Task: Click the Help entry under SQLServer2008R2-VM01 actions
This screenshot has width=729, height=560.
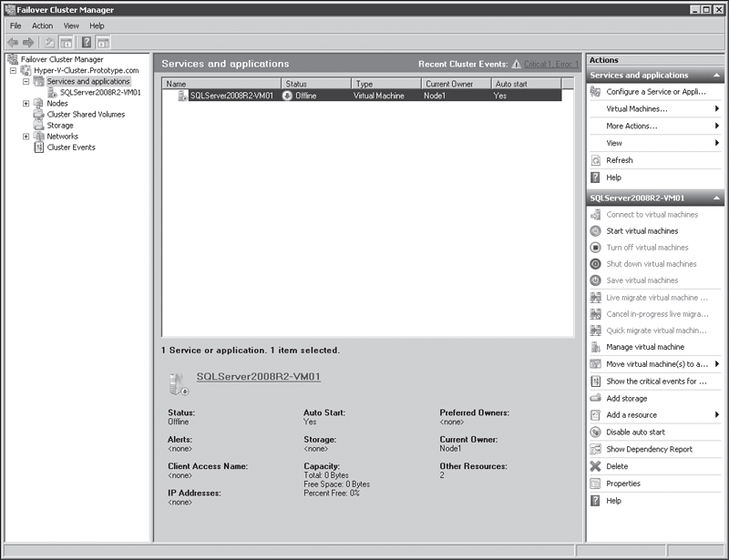Action: pos(613,501)
